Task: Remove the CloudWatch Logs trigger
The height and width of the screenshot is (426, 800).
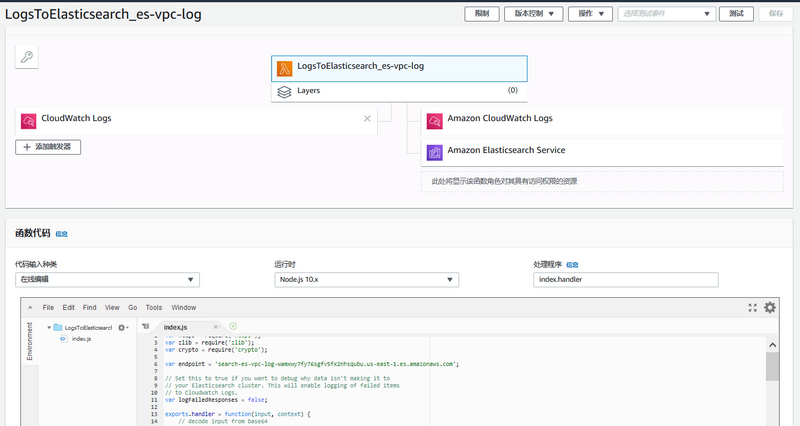Action: pyautogui.click(x=367, y=118)
